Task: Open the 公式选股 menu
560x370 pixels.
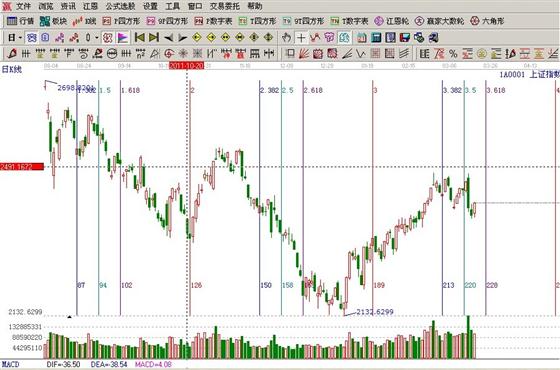Action: [120, 6]
